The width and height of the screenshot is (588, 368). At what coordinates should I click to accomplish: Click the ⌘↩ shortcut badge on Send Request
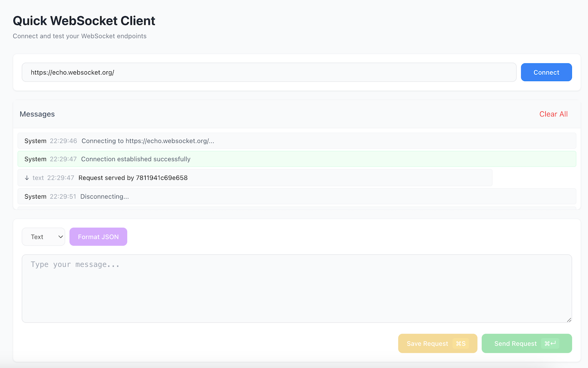549,343
